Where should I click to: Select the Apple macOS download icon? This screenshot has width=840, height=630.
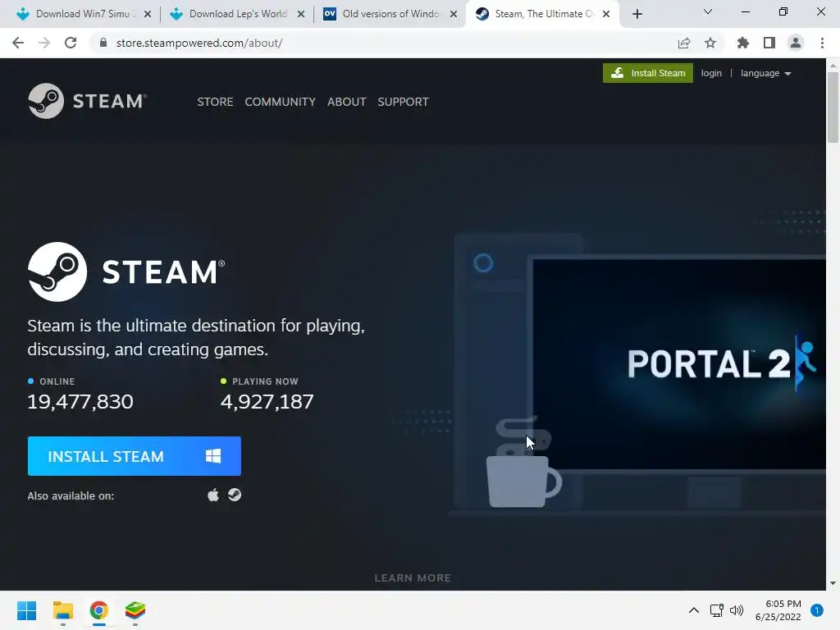tap(213, 495)
